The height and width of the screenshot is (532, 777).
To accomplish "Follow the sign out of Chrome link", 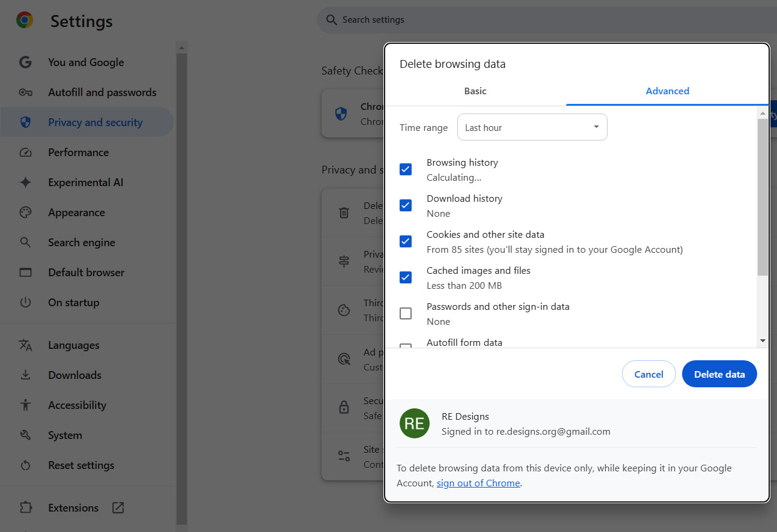I will pyautogui.click(x=478, y=483).
